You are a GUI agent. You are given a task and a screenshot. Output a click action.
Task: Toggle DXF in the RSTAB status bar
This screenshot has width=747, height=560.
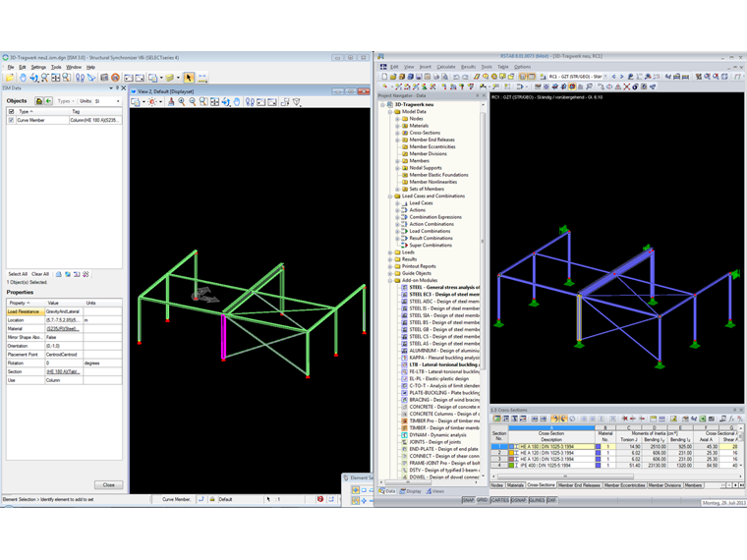point(551,500)
